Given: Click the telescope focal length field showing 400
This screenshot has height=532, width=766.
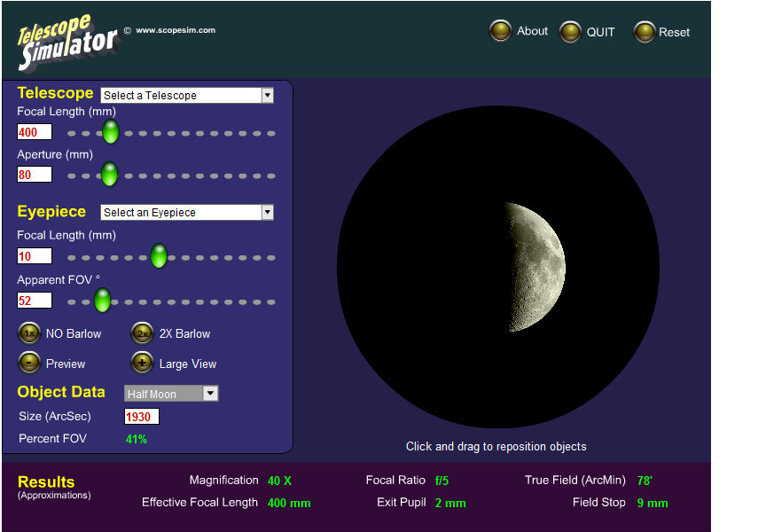Looking at the screenshot, I should coord(35,132).
